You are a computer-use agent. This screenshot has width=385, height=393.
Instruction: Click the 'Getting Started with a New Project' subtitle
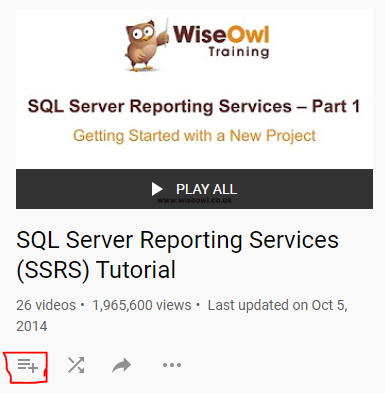point(194,136)
